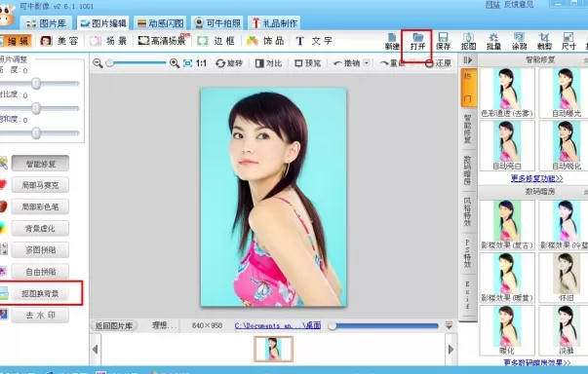
Task: Switch to the 动感闪图 tab
Action: point(160,23)
